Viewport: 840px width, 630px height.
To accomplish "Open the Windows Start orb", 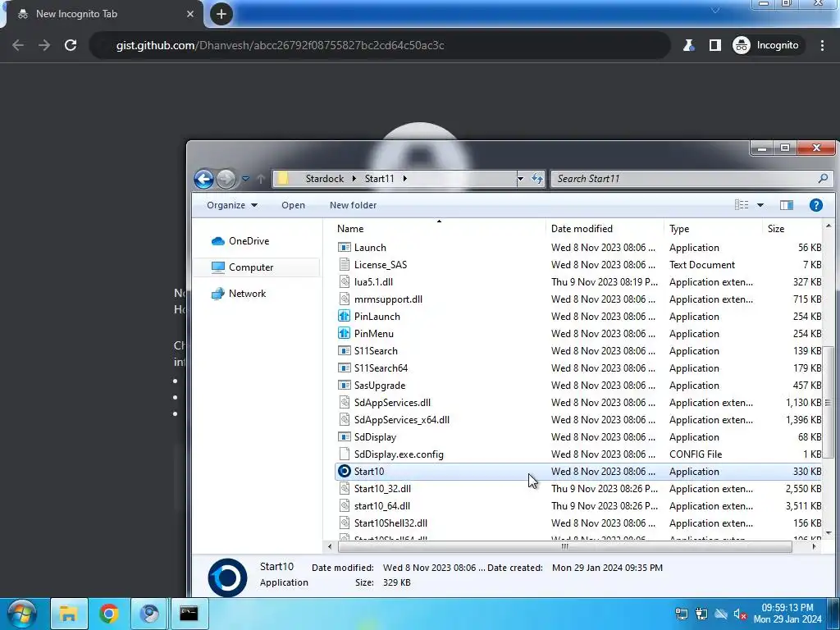I will [21, 614].
